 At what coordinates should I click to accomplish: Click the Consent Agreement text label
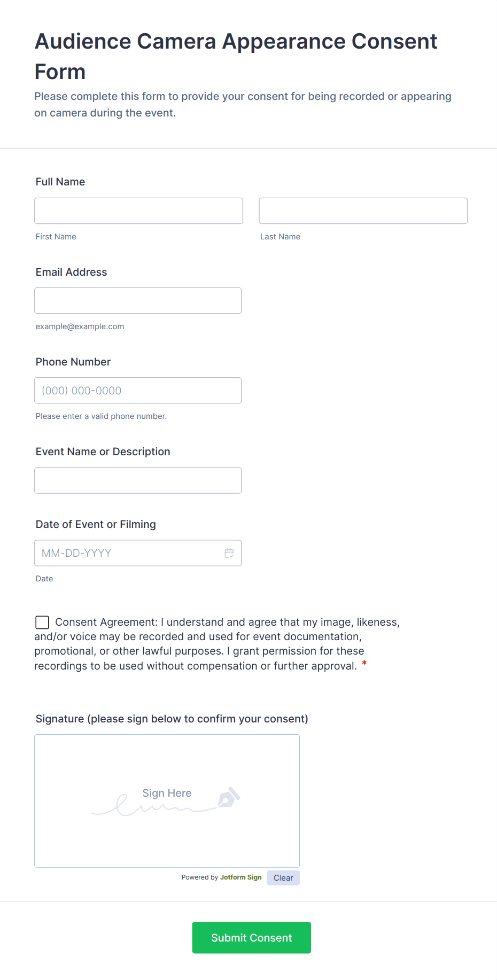[214, 644]
